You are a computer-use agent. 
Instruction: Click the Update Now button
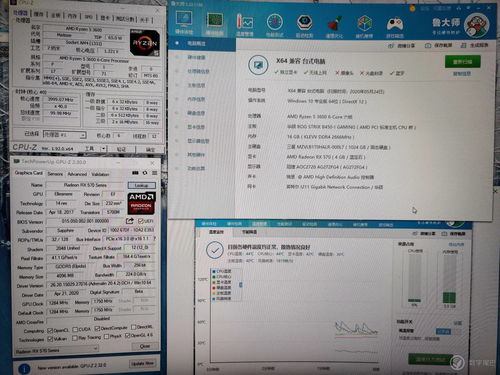point(142,363)
